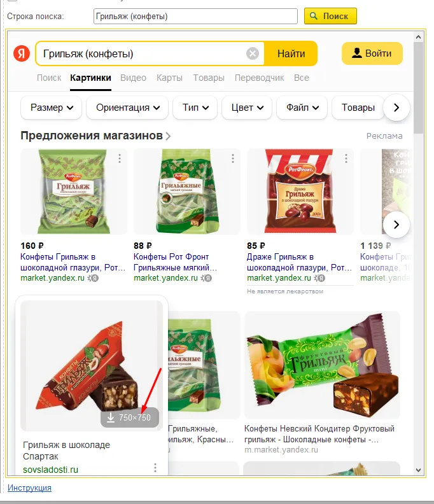This screenshot has width=434, height=504.
Task: Open options menu for 160 ₽ product
Action: point(120,158)
